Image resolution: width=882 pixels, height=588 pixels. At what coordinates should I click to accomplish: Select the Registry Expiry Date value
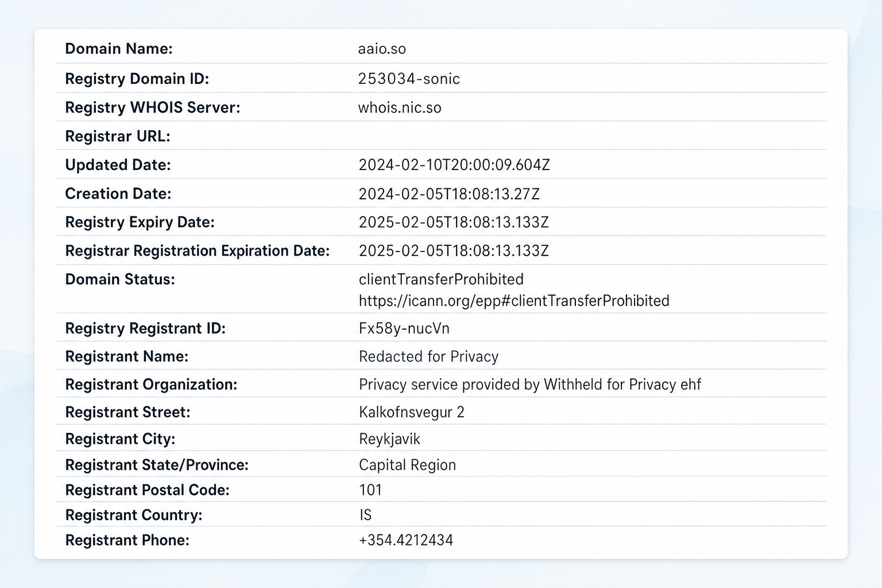[x=454, y=222]
